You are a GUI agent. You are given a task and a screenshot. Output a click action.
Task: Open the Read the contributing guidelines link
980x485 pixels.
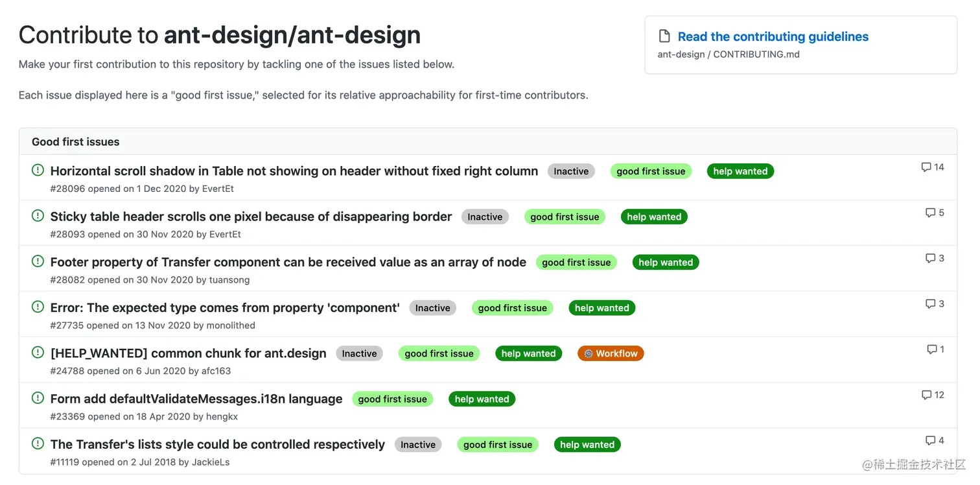(773, 37)
